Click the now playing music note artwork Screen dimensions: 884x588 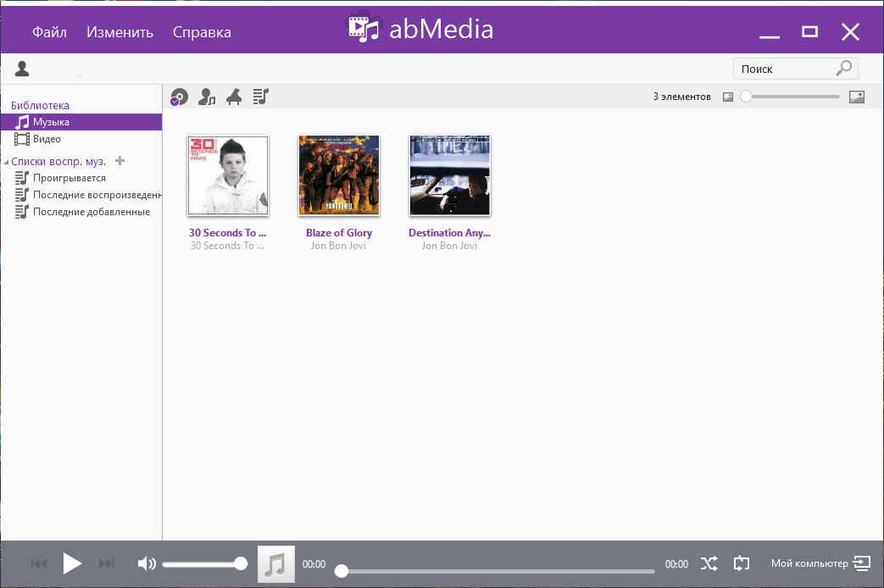pos(276,563)
